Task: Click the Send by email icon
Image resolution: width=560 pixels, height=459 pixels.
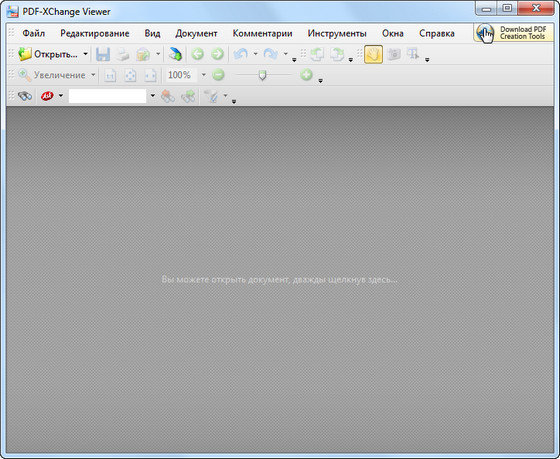Action: click(x=143, y=55)
